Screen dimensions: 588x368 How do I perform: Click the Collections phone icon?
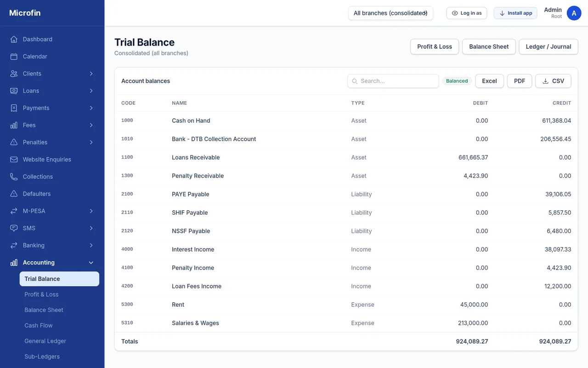tap(14, 177)
